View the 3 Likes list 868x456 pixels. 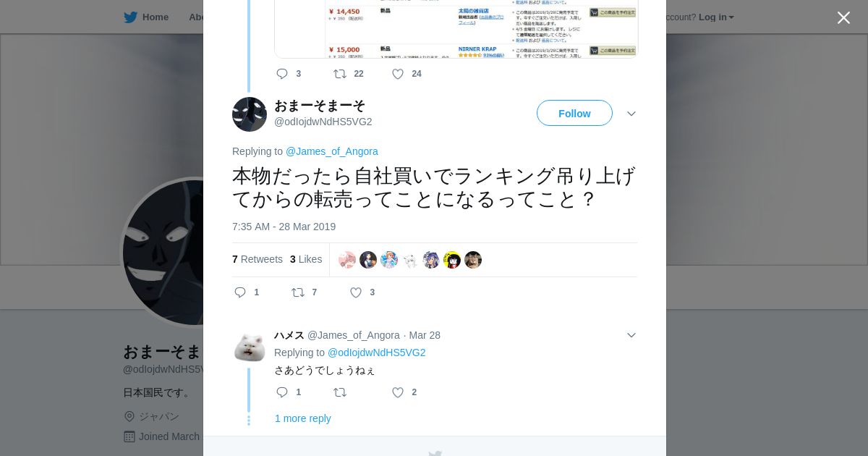(x=306, y=259)
